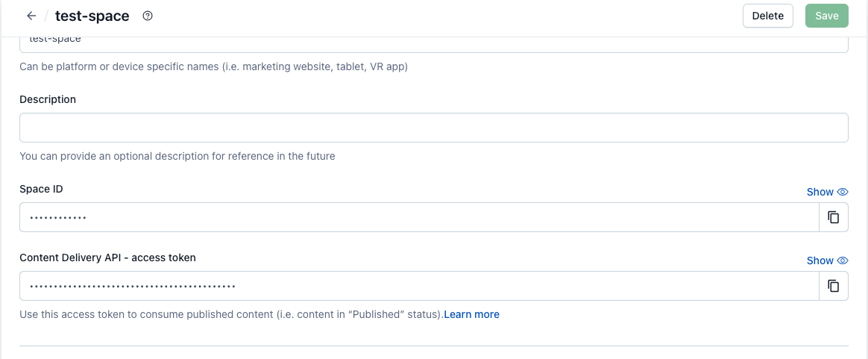
Task: Reveal Space ID via the Show text
Action: (x=820, y=192)
